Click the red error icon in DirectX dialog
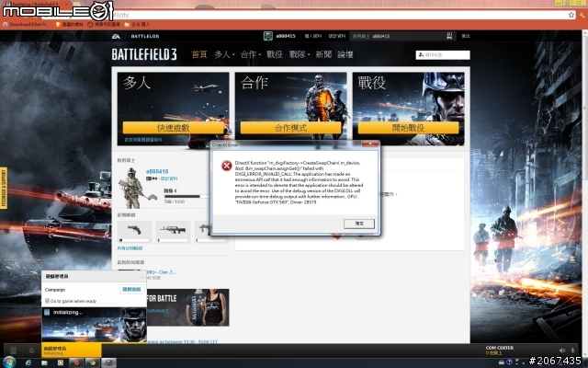This screenshot has height=368, width=588. [x=227, y=166]
